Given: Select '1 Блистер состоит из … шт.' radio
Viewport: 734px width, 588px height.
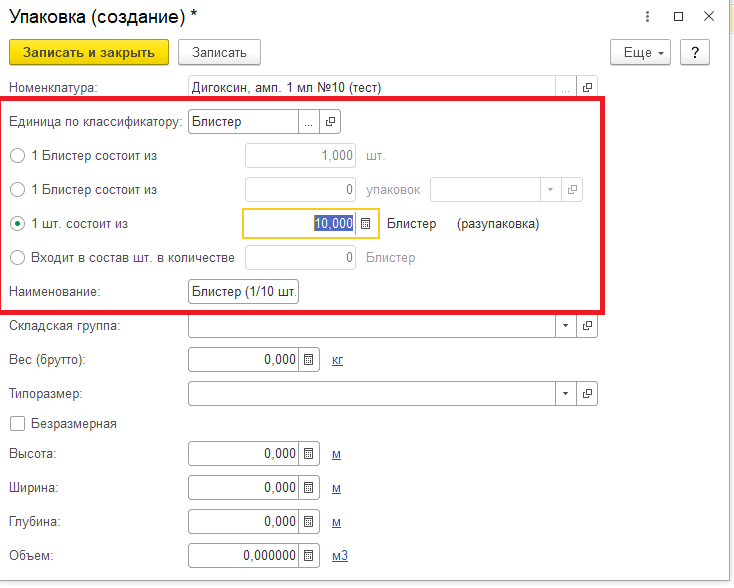Looking at the screenshot, I should point(17,155).
